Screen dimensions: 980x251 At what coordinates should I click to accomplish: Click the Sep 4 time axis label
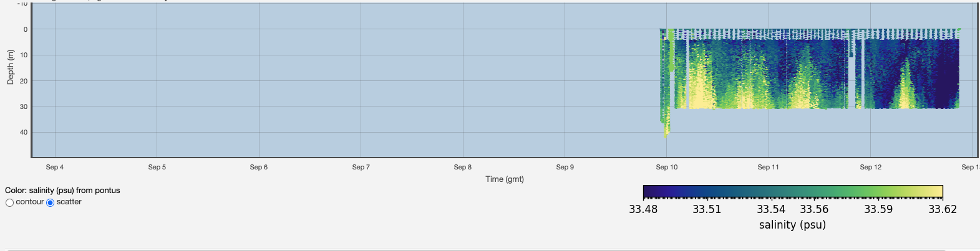tap(55, 167)
